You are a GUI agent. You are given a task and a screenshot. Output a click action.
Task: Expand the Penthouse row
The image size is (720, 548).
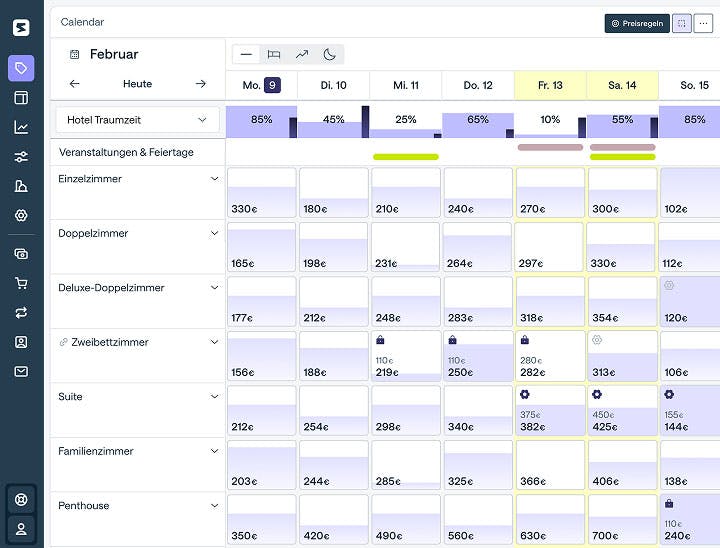pyautogui.click(x=214, y=506)
